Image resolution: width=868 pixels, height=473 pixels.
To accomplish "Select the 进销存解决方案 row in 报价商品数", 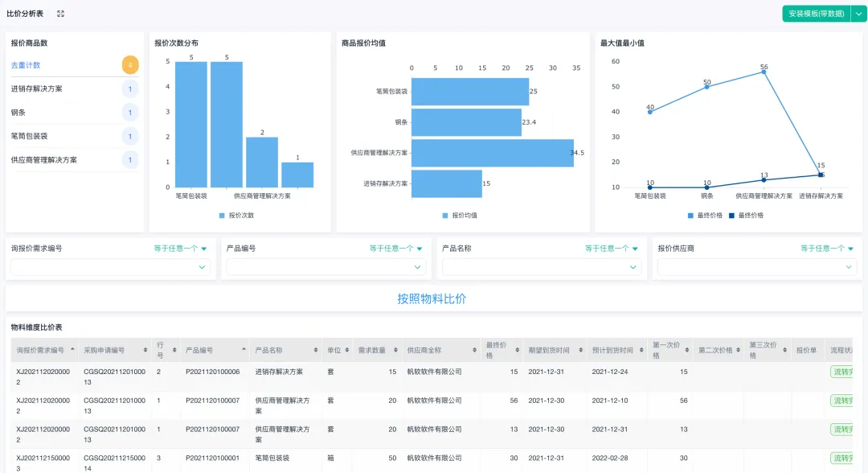I will point(74,88).
